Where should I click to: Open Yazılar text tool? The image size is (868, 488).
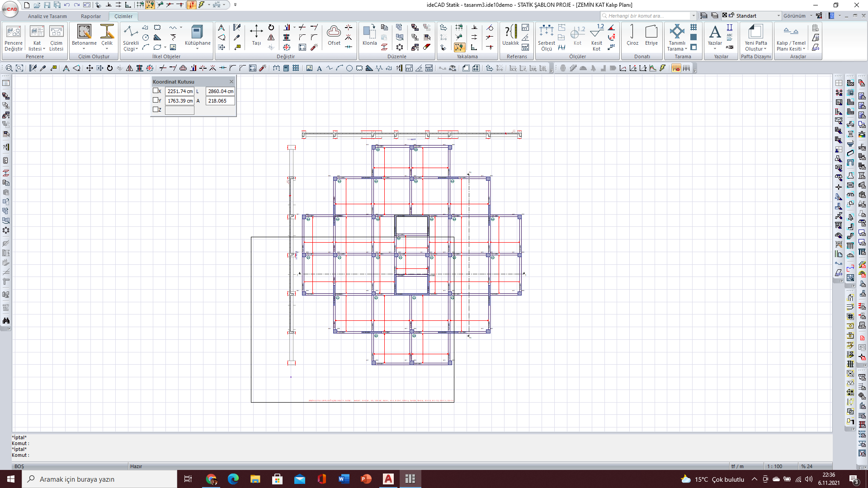point(715,36)
